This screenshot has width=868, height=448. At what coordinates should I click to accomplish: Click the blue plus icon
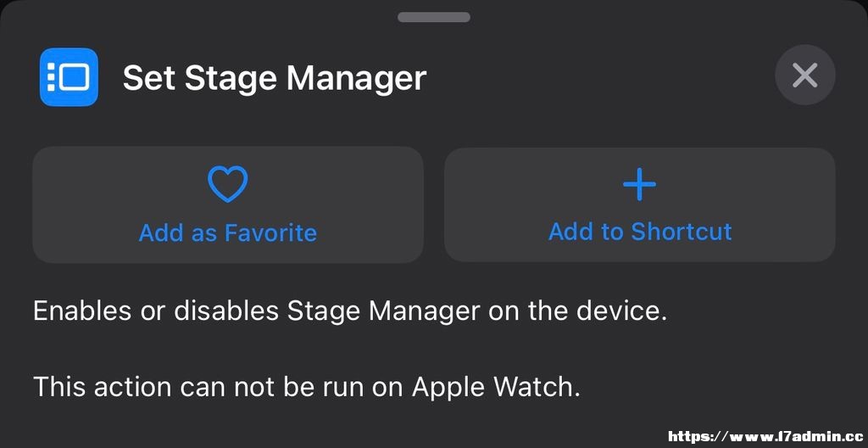[x=639, y=184]
